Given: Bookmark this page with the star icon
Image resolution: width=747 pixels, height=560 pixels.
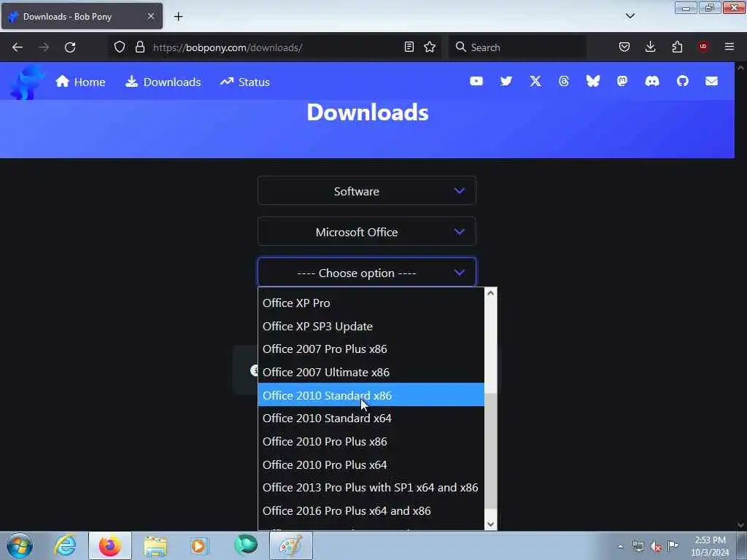Looking at the screenshot, I should (x=430, y=47).
